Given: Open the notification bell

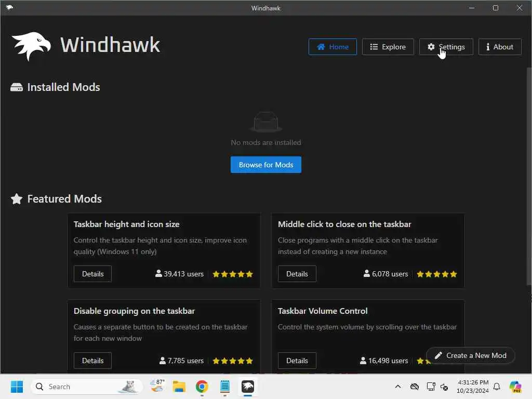Looking at the screenshot, I should point(497,387).
